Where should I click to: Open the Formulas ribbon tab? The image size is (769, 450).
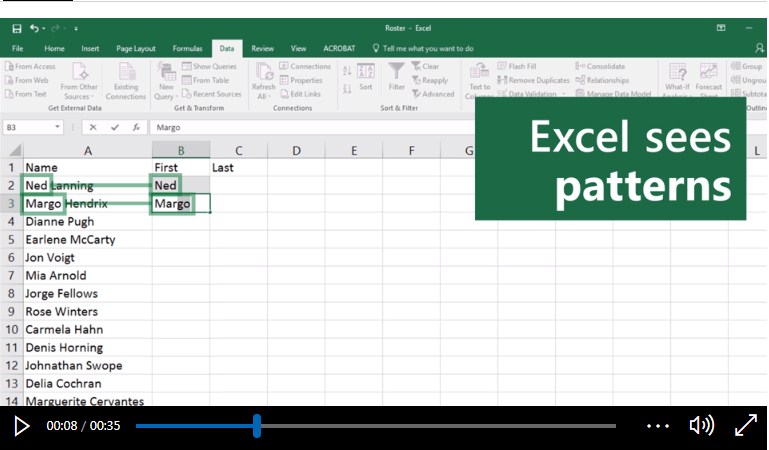pyautogui.click(x=187, y=49)
